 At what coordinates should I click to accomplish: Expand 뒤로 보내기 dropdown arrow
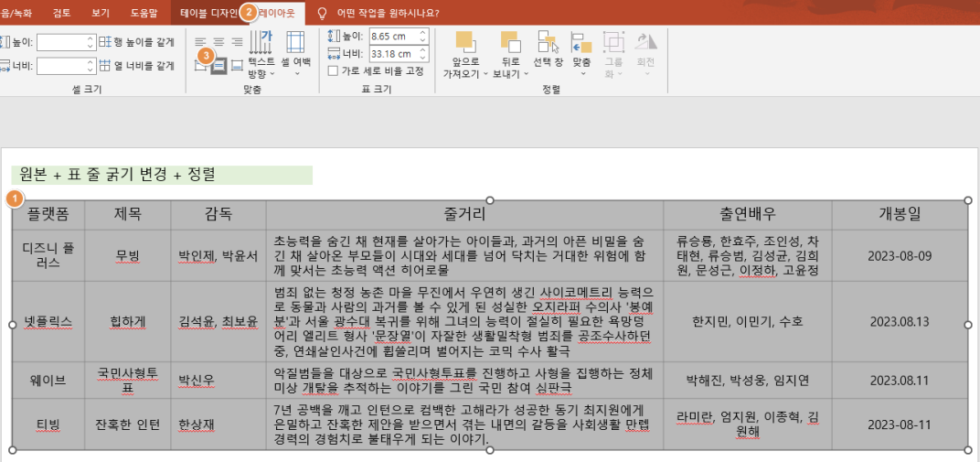[x=526, y=74]
